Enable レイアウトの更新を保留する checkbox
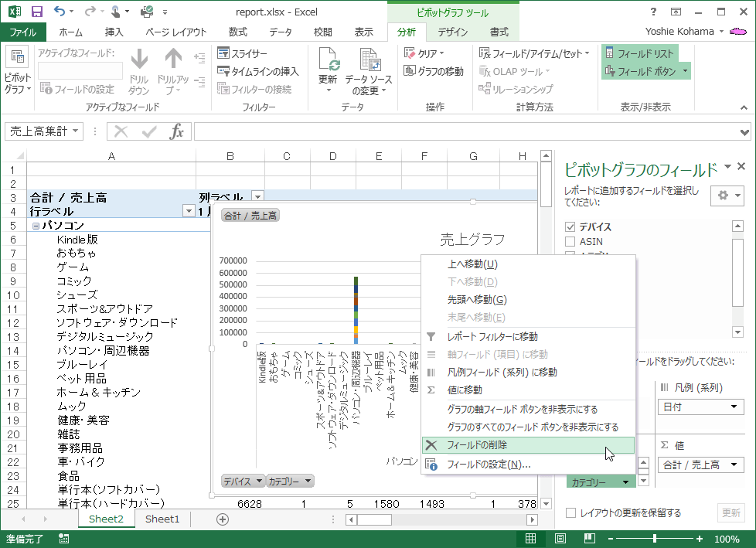The height and width of the screenshot is (548, 756). [570, 512]
